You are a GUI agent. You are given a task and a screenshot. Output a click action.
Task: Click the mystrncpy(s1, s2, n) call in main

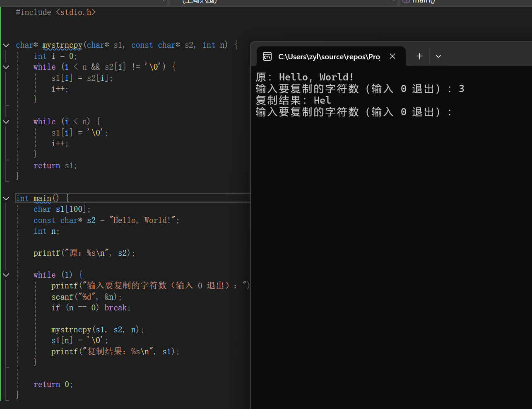click(98, 330)
